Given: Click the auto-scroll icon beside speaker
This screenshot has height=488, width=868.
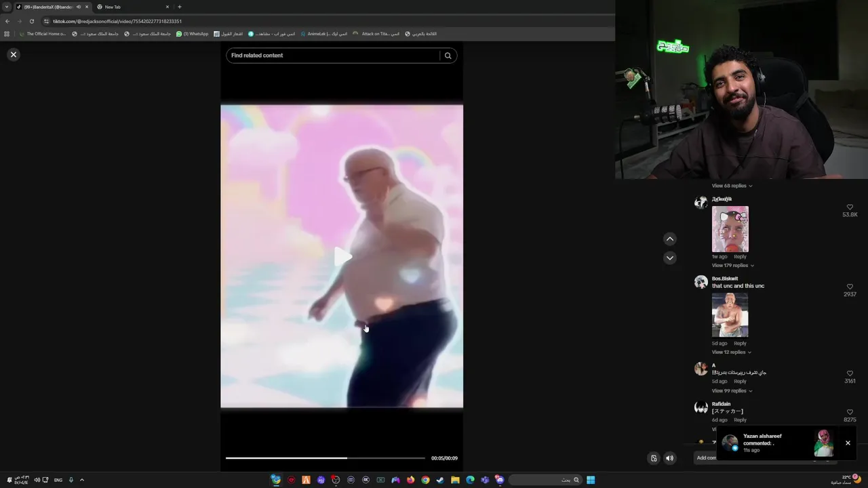Looking at the screenshot, I should pyautogui.click(x=654, y=458).
